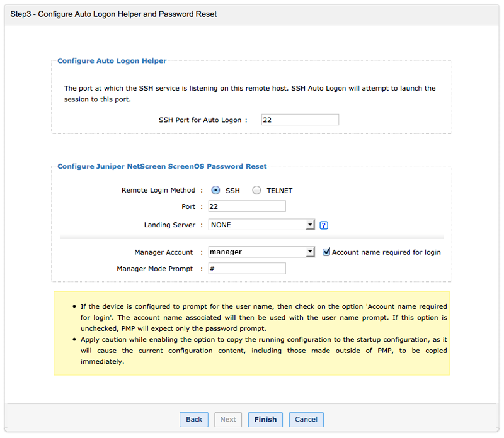Click the Juniper NetScreen ScreenOS Password Reset heading
The height and width of the screenshot is (438, 504).
coord(162,166)
